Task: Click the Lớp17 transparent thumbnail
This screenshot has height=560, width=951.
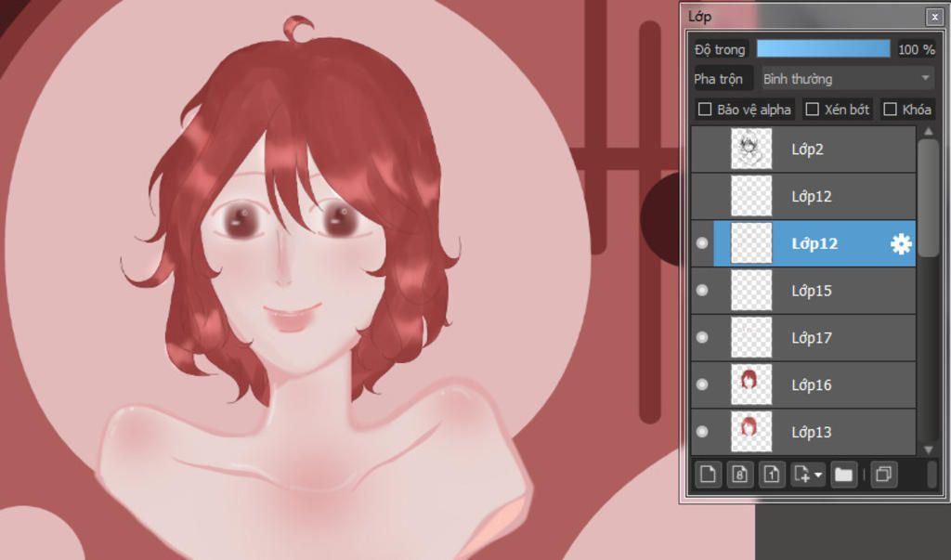Action: point(751,337)
